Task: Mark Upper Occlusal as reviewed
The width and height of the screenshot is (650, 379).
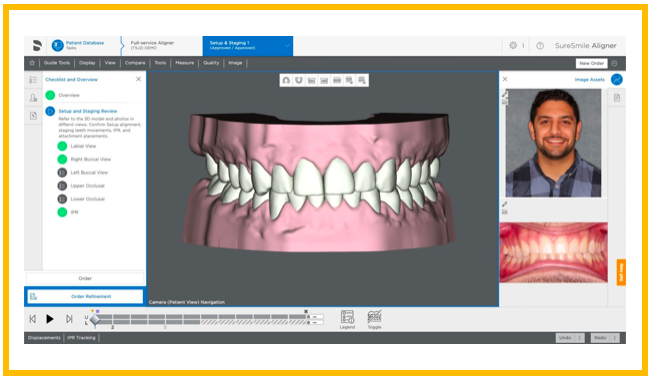Action: coord(62,186)
